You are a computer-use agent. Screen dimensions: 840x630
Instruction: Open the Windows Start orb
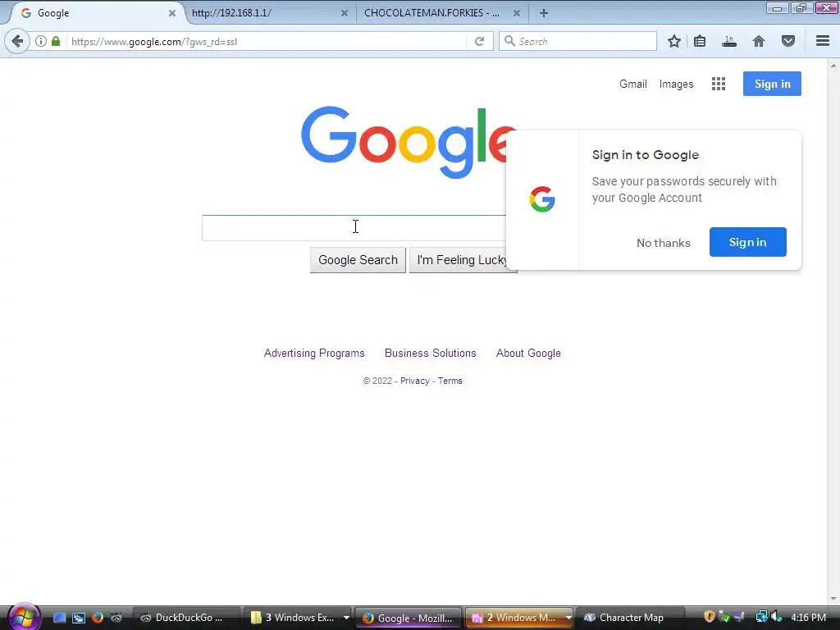point(24,616)
